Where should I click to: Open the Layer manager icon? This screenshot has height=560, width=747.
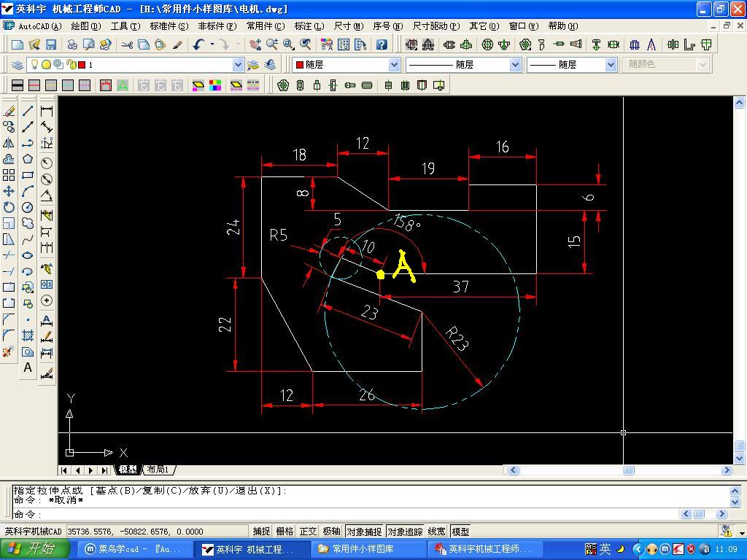click(x=18, y=64)
